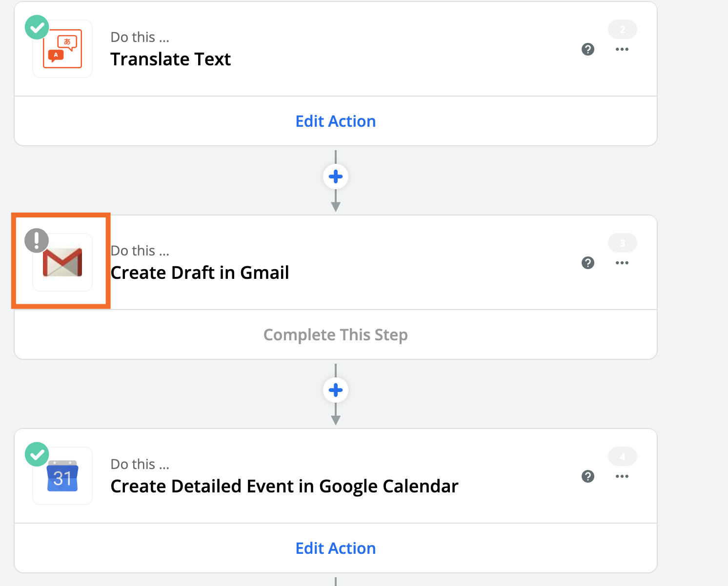This screenshot has height=586, width=728.
Task: Select Create Detailed Event in Google Calendar title
Action: click(284, 487)
